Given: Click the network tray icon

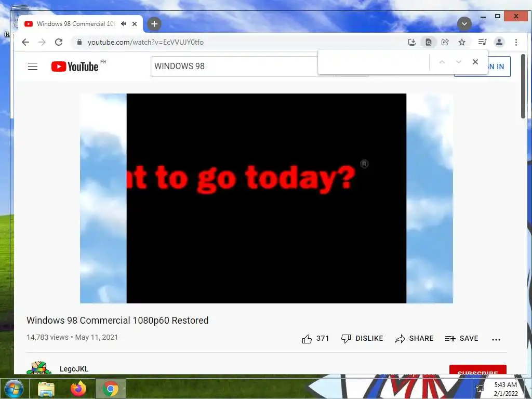Looking at the screenshot, I should coord(480,389).
